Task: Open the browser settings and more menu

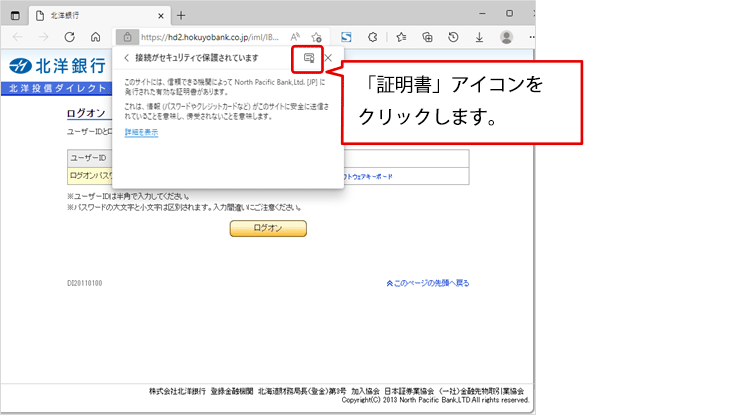Action: pyautogui.click(x=532, y=37)
